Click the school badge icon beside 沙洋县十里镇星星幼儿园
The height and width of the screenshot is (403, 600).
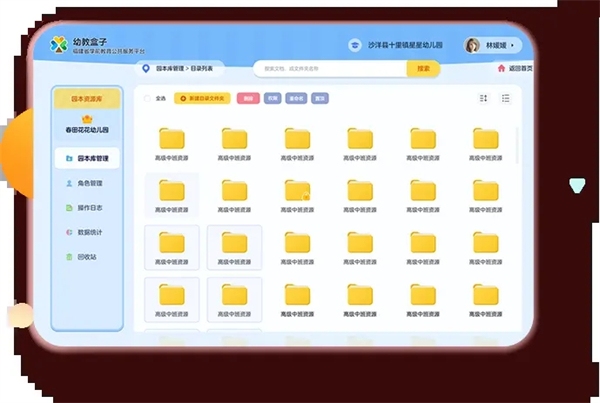coord(355,45)
